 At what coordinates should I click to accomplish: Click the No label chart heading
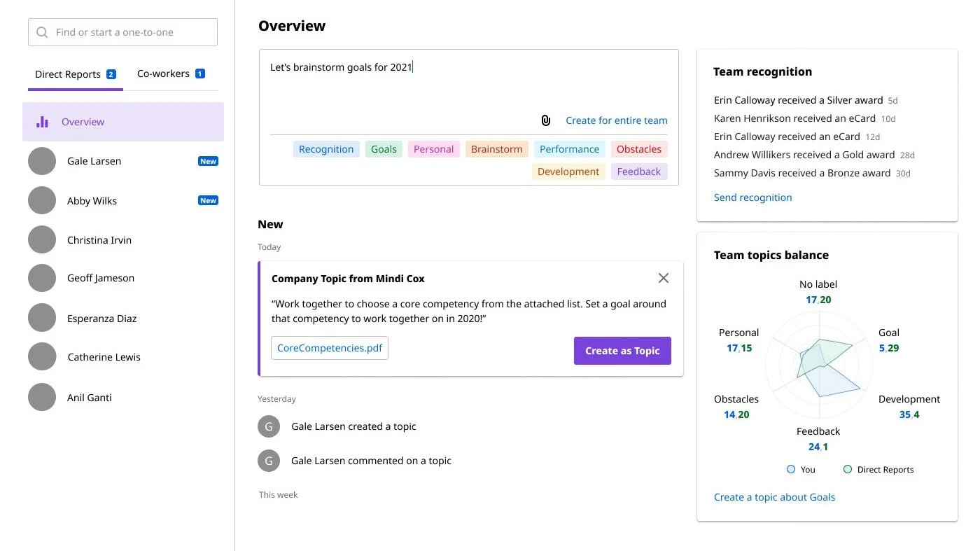coord(818,284)
